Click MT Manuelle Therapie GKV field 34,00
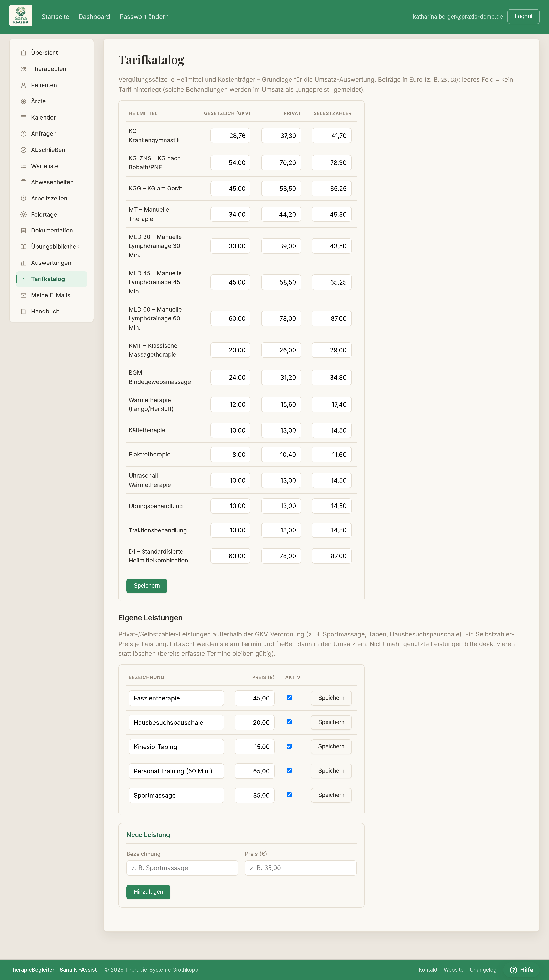The height and width of the screenshot is (980, 549). [230, 215]
